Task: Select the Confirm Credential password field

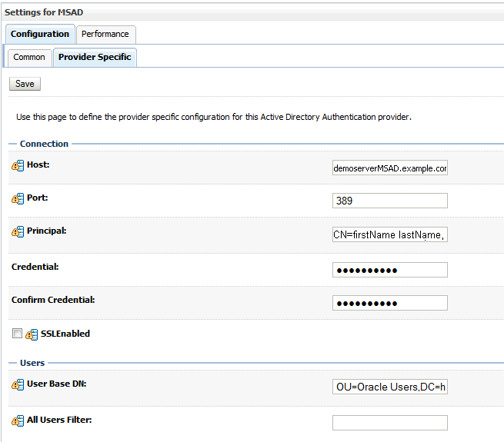Action: point(389,303)
